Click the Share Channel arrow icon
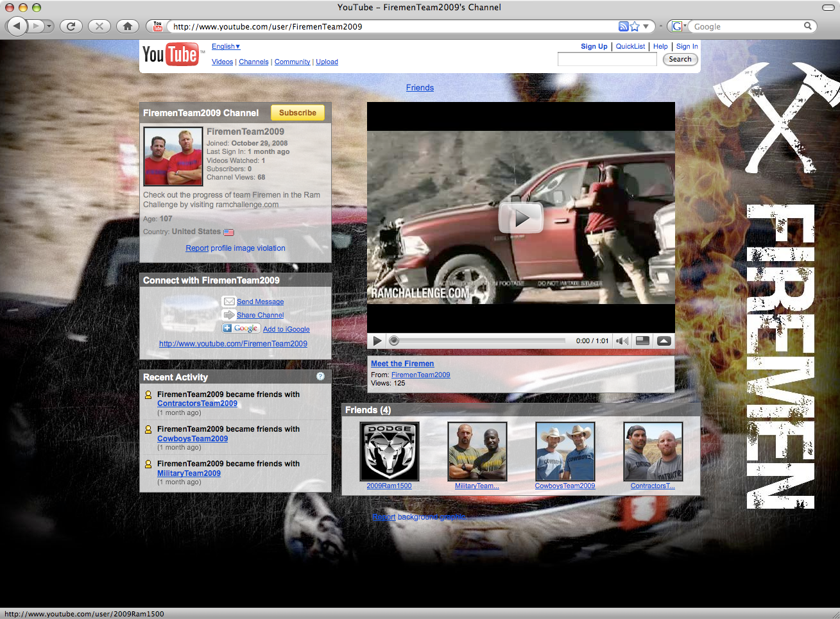Image resolution: width=840 pixels, height=619 pixels. [228, 315]
